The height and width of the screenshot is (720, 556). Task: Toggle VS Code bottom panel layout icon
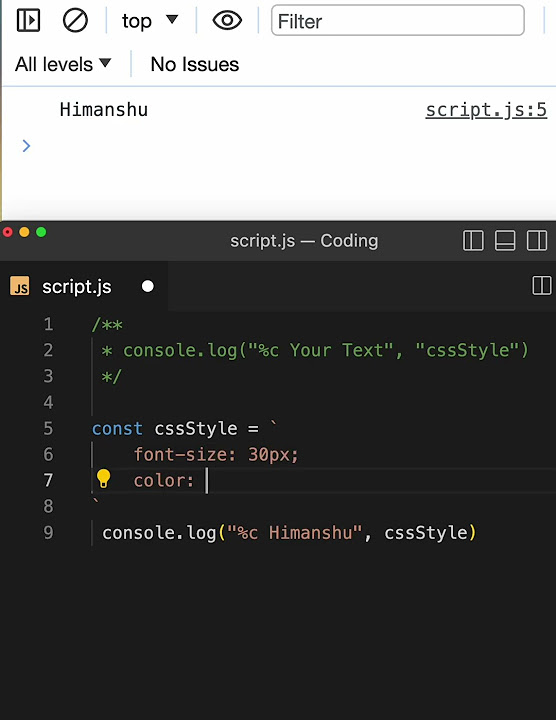coord(505,240)
